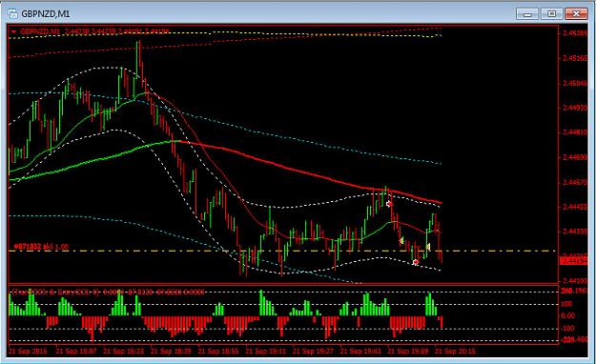Click the 21 Sep 19:43 time label
596x364 pixels.
pos(360,351)
